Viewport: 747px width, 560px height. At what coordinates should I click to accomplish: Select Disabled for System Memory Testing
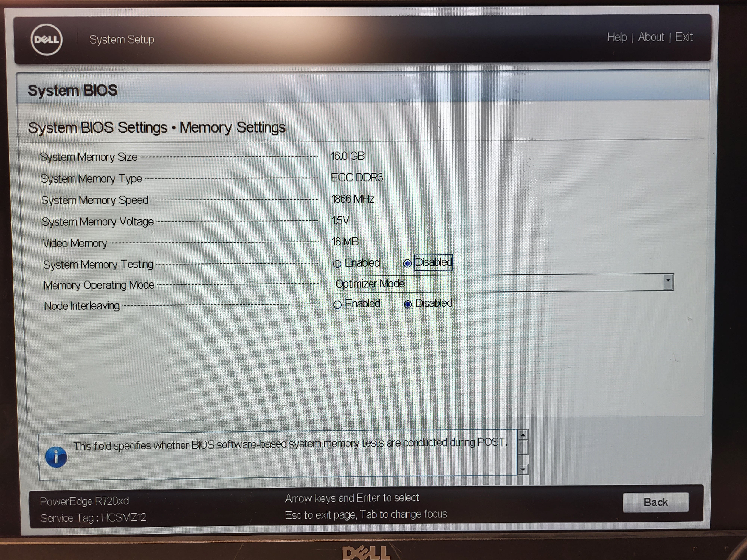click(x=407, y=263)
